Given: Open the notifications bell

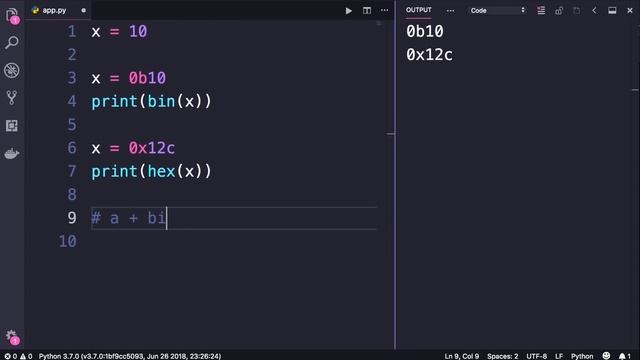Looking at the screenshot, I should coord(624,356).
